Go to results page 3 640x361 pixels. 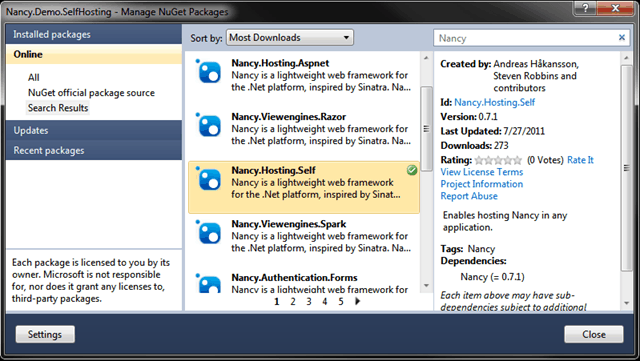click(309, 301)
